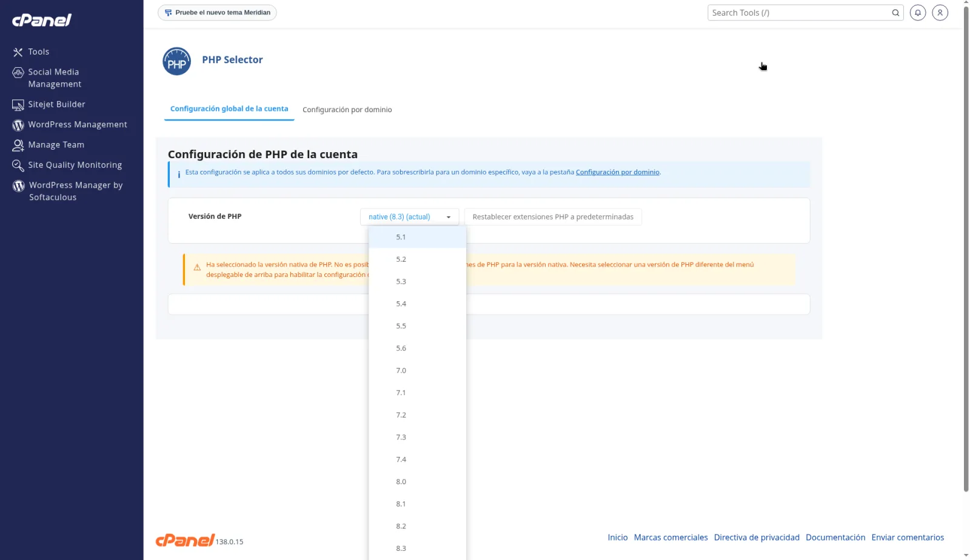
Task: Switch to Configuración por dominio tab
Action: 347,110
